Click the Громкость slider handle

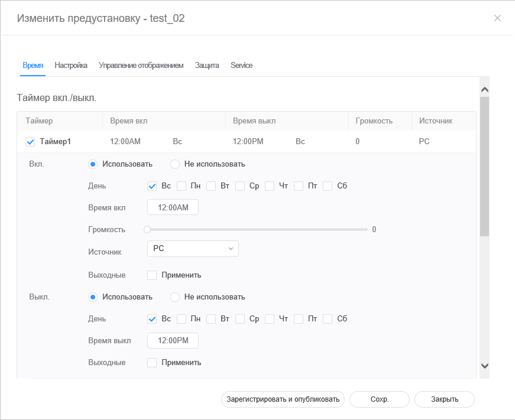click(x=147, y=230)
